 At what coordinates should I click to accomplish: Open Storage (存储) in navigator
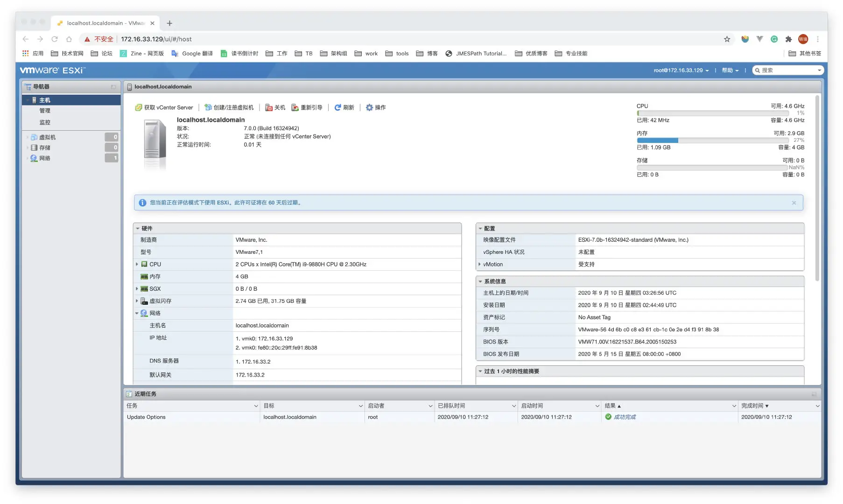point(44,147)
